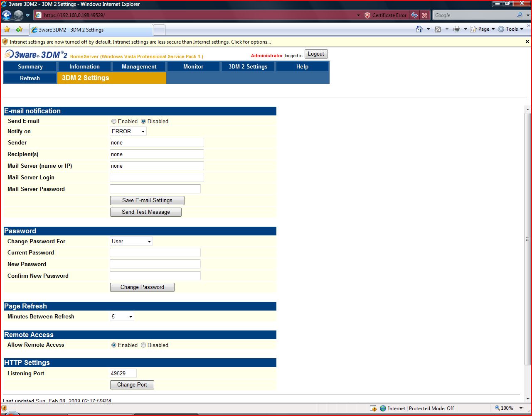Click the Change Password button

pos(142,287)
